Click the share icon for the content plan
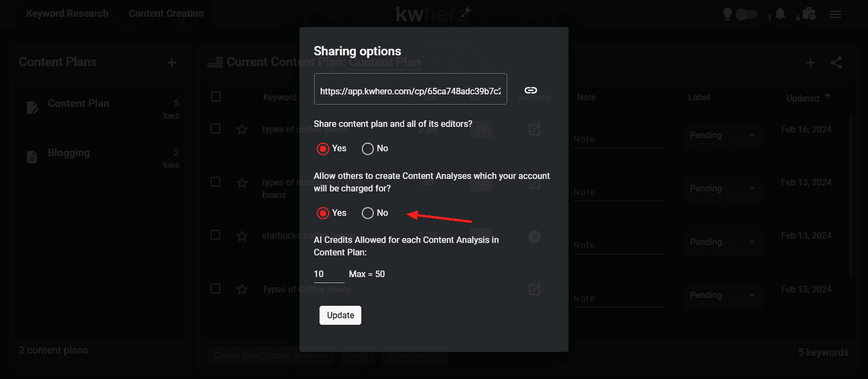 [836, 63]
